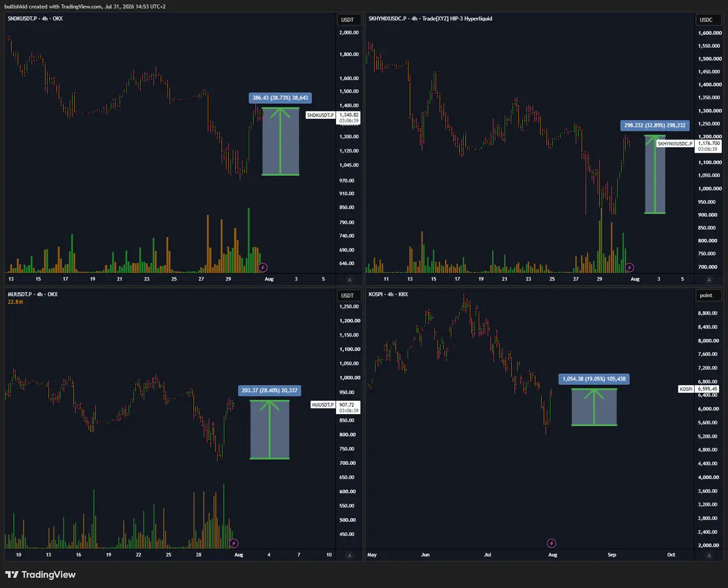Click the 2,000.00 price level on SNDKUSDT.P scale
The width and height of the screenshot is (728, 588).
click(x=350, y=33)
